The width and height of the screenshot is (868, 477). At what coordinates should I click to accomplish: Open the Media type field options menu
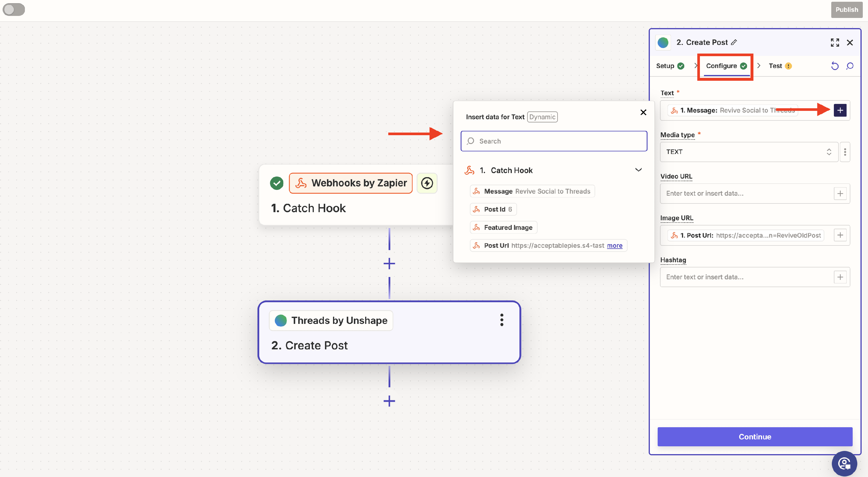[x=845, y=152]
